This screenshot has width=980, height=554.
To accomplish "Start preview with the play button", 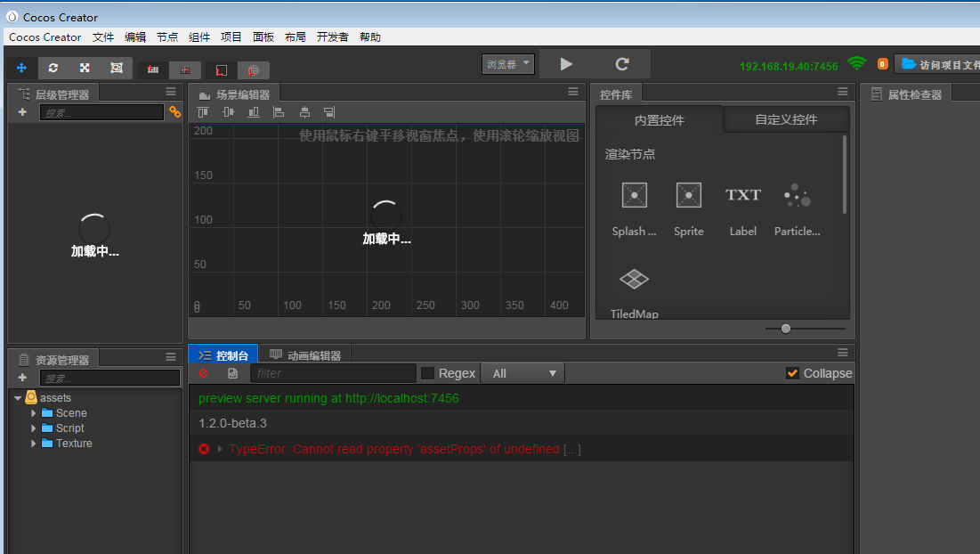I will click(566, 64).
